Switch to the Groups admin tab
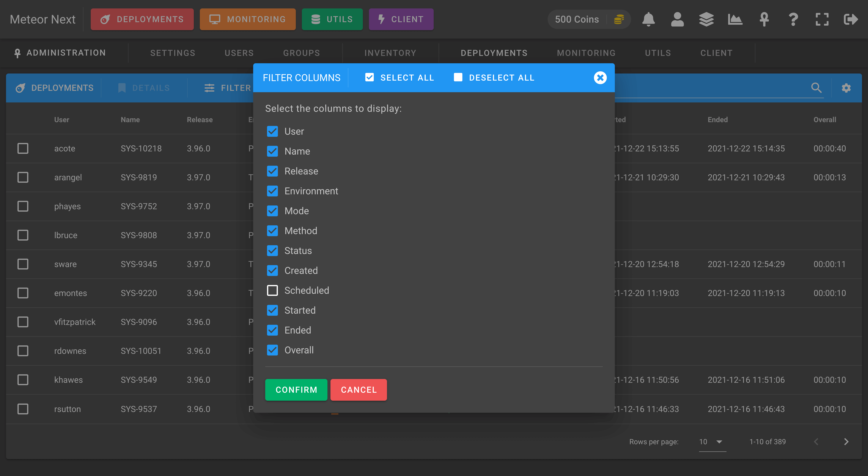The height and width of the screenshot is (476, 868). coord(301,53)
